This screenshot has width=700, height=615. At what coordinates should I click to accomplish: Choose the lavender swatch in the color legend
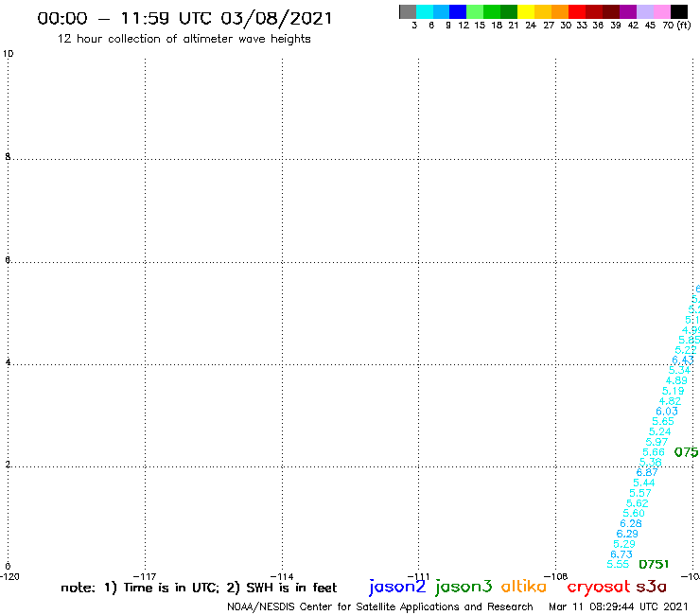(645, 11)
